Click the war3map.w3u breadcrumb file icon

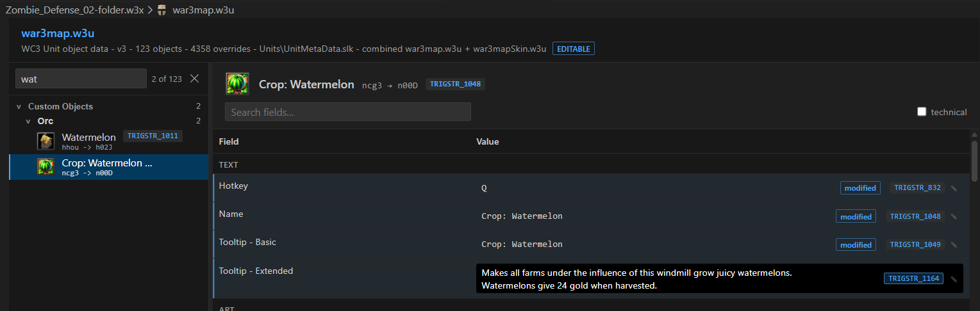pos(162,10)
